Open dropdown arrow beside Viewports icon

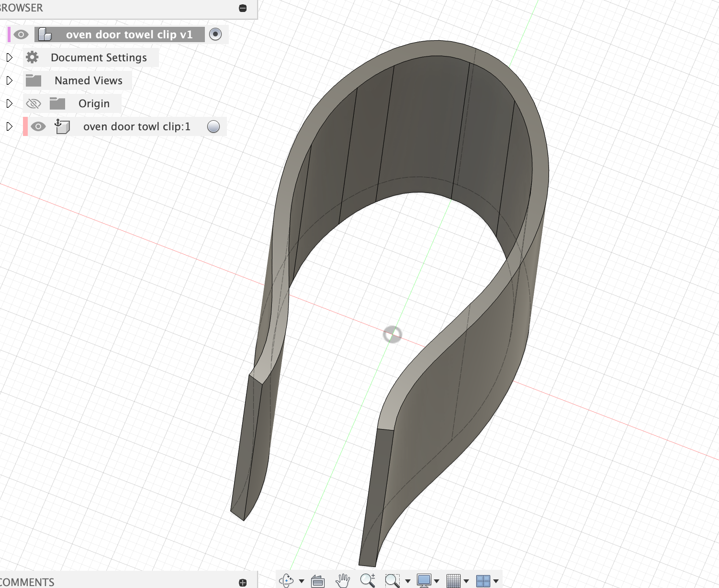point(496,581)
